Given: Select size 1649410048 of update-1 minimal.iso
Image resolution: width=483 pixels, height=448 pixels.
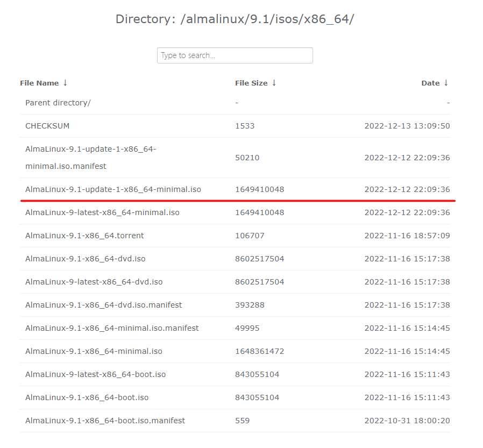Looking at the screenshot, I should (260, 189).
